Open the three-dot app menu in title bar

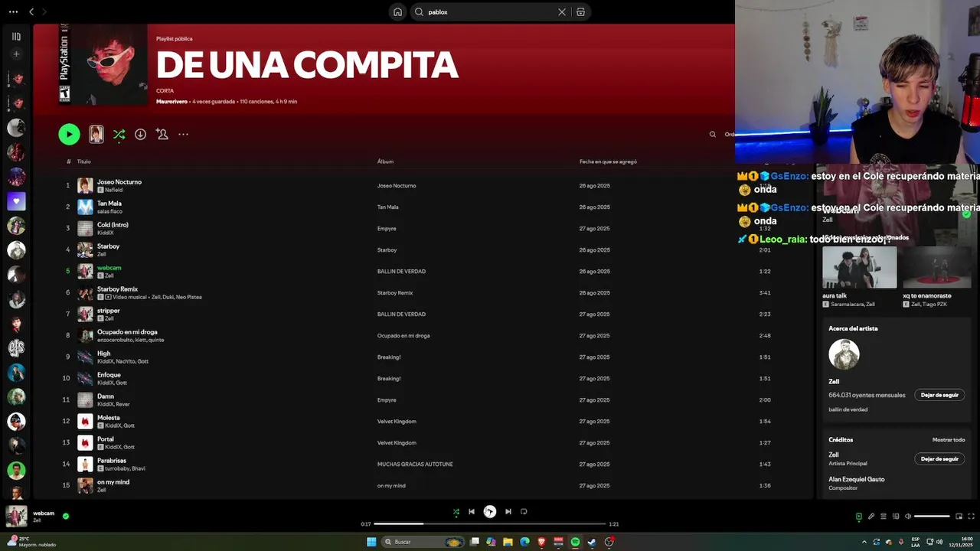[x=13, y=11]
